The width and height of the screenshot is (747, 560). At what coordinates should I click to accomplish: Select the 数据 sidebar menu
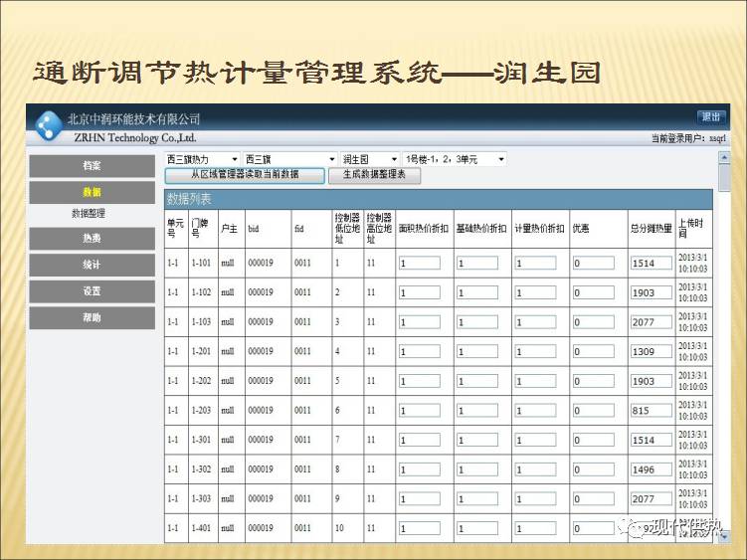(92, 192)
